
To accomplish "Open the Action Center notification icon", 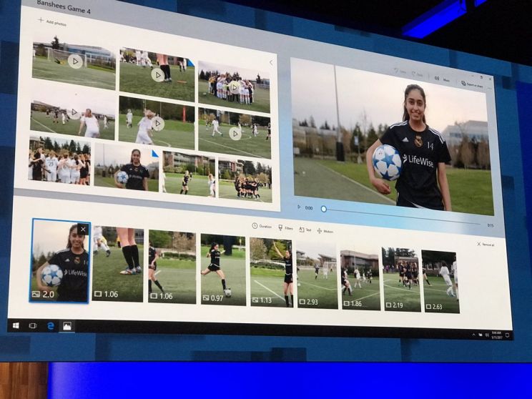I will click(x=507, y=335).
